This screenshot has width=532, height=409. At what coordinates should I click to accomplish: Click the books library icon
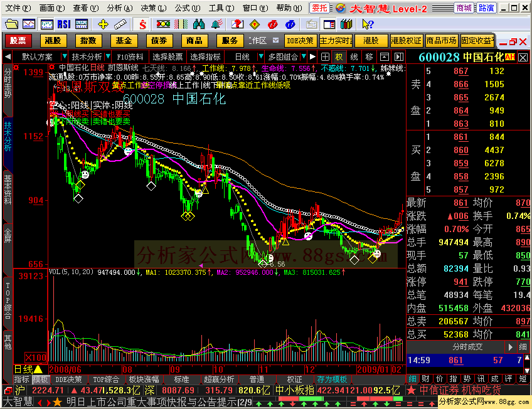(346, 24)
